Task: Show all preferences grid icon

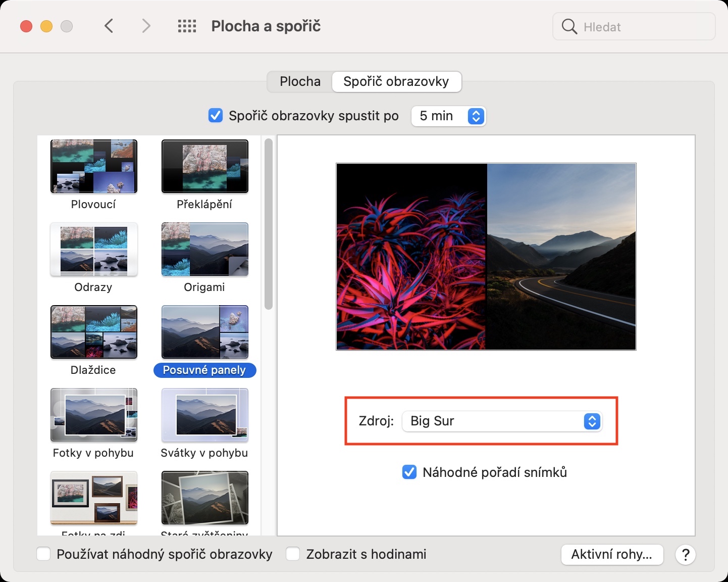Action: coord(187,26)
